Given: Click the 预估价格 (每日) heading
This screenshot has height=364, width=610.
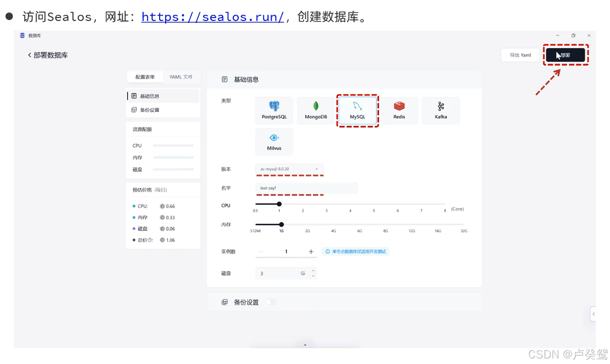Looking at the screenshot, I should pyautogui.click(x=150, y=190).
